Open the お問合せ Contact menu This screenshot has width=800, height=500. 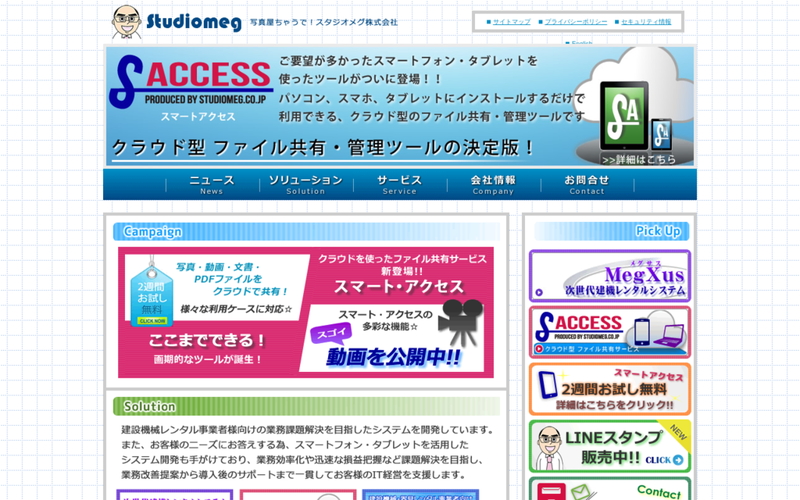coord(587,185)
